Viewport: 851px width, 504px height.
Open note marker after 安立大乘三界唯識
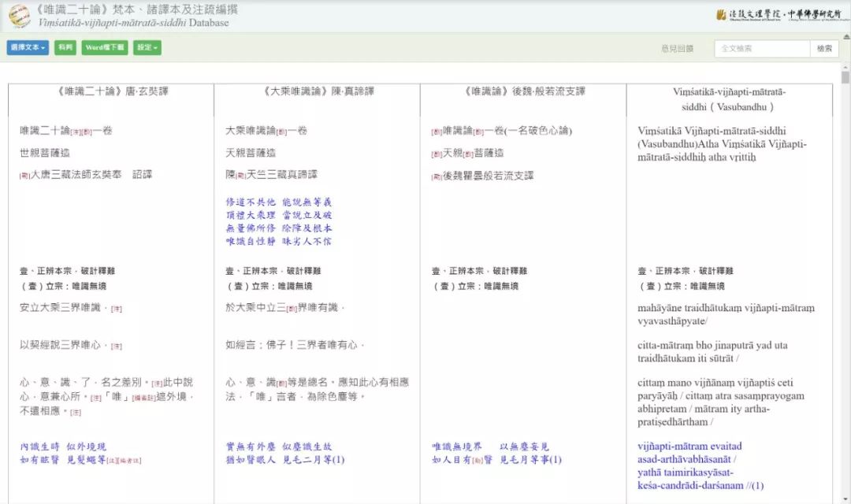click(116, 309)
